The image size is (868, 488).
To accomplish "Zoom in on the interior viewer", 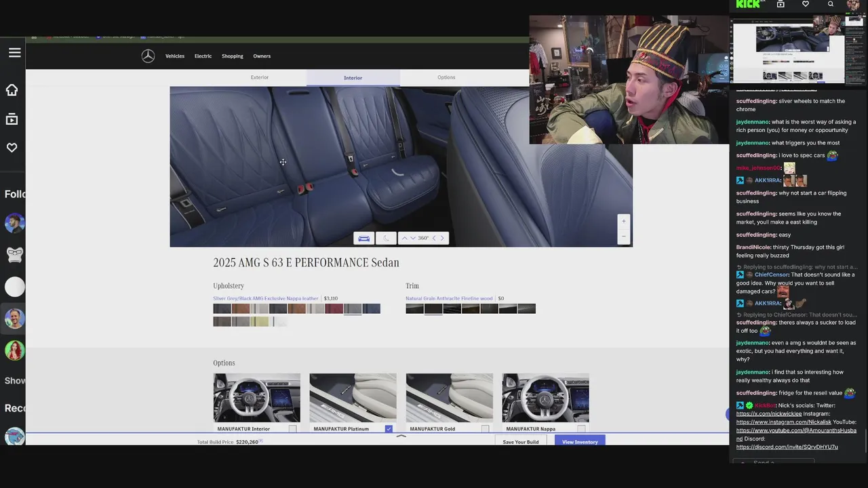I will click(x=624, y=221).
